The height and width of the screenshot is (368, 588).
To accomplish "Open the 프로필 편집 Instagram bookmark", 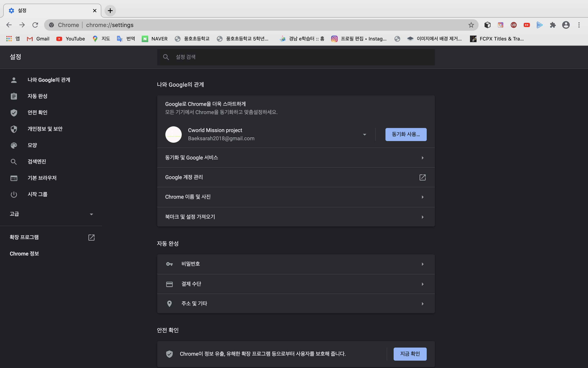I will [359, 39].
